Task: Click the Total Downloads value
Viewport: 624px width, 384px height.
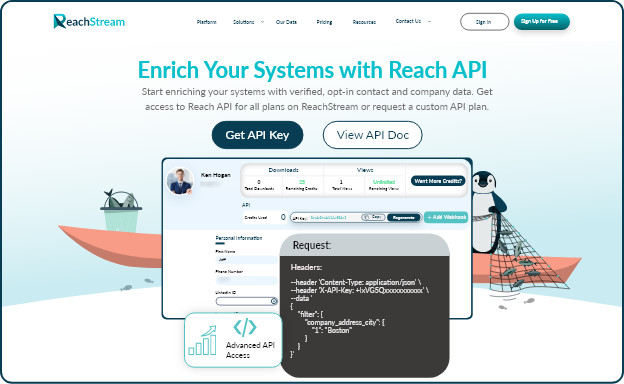Action: coord(259,182)
